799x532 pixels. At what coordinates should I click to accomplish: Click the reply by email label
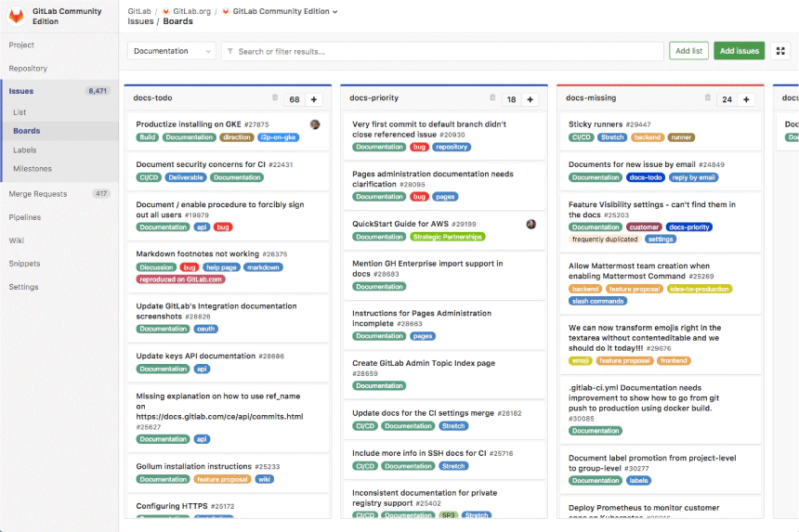click(693, 177)
